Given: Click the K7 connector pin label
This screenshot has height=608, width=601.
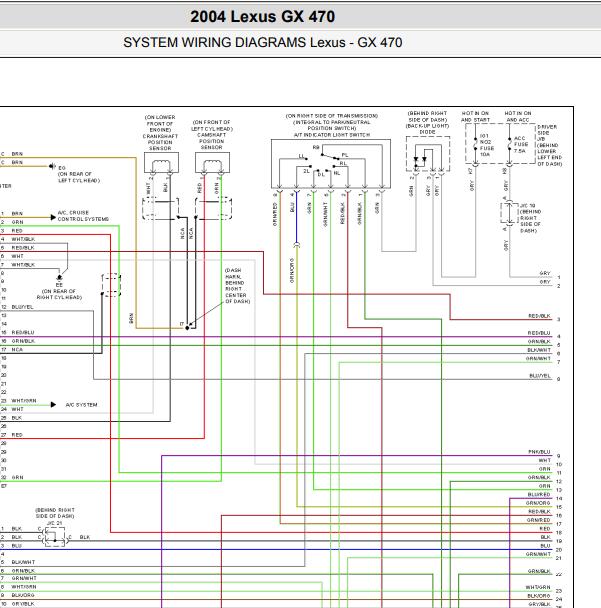Looking at the screenshot, I should (470, 171).
